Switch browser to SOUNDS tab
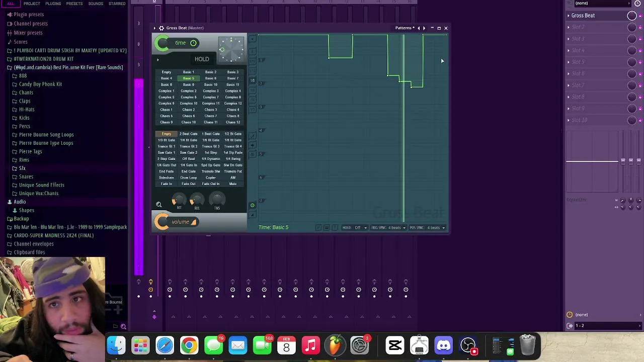Viewport: 644px width, 362px height. click(96, 4)
